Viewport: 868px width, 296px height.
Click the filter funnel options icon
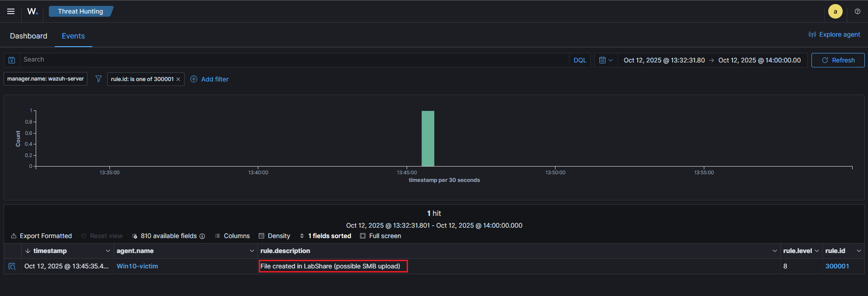pos(98,79)
